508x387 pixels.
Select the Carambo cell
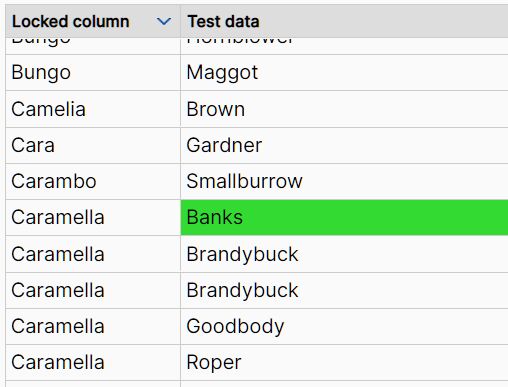(93, 181)
